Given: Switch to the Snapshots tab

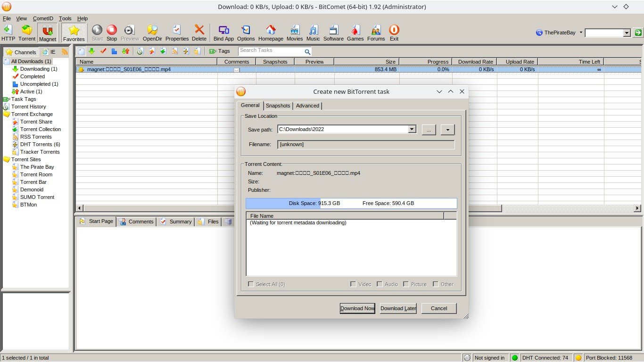Looking at the screenshot, I should [x=278, y=106].
